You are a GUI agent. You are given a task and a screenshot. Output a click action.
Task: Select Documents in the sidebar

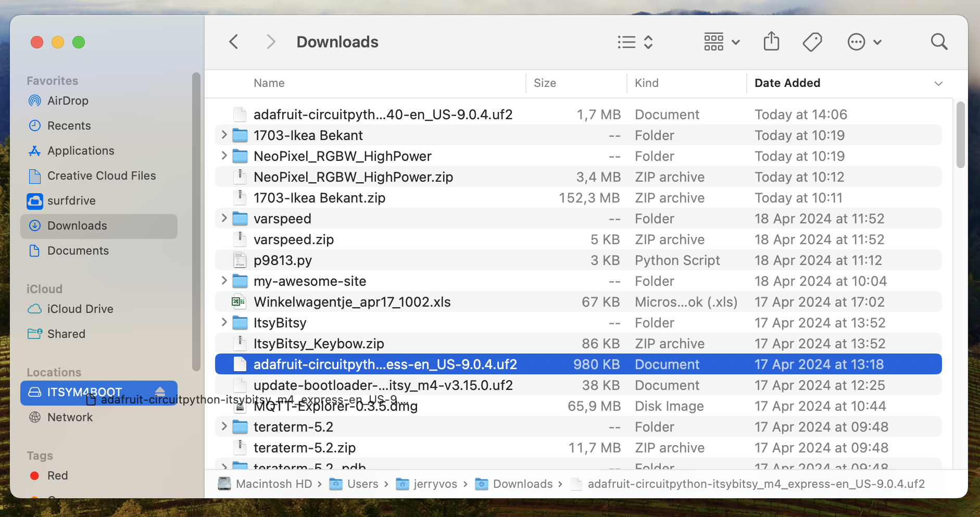(78, 250)
